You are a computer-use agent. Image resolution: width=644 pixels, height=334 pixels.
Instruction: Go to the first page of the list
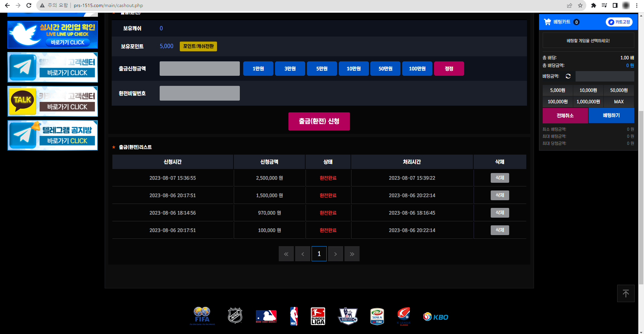(x=286, y=254)
